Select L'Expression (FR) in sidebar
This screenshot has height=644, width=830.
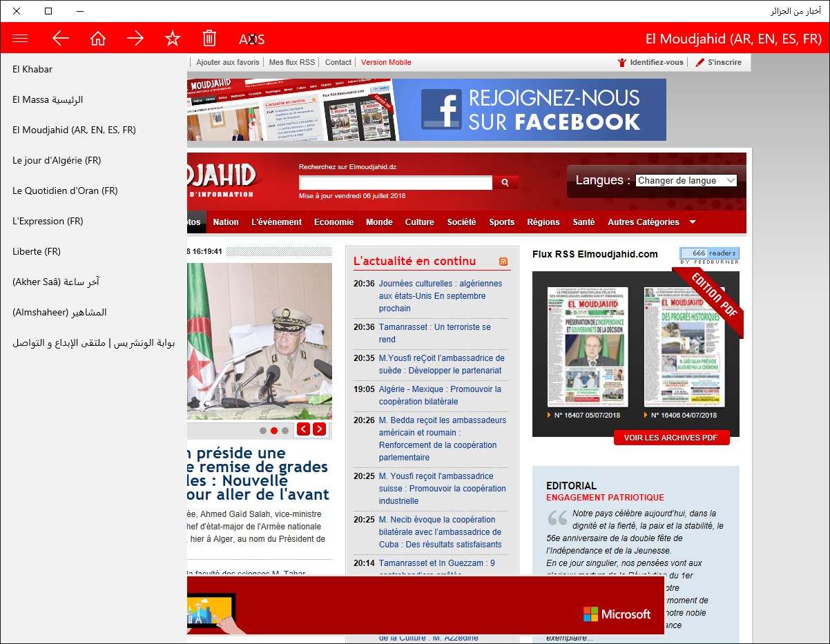click(93, 221)
